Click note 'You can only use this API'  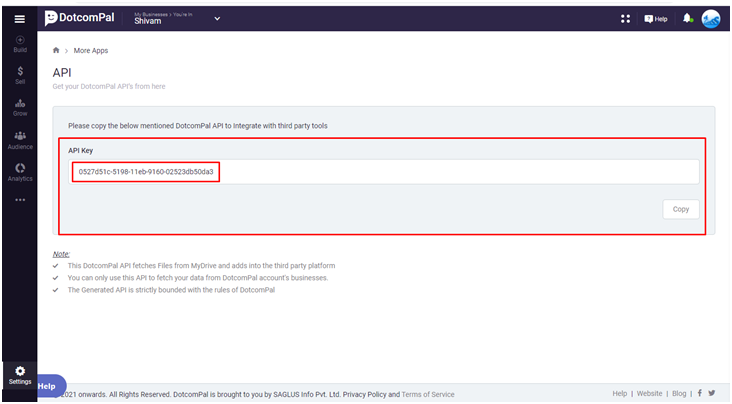click(x=198, y=278)
